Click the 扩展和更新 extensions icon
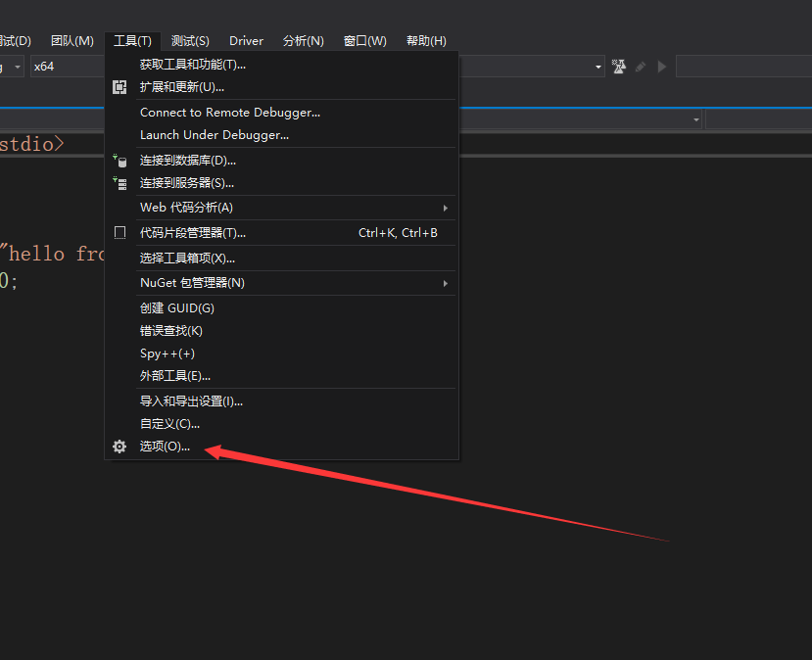Viewport: 812px width, 660px height. click(119, 87)
